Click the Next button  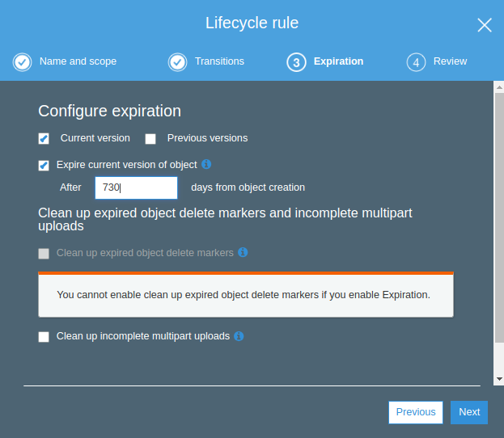[x=469, y=412]
